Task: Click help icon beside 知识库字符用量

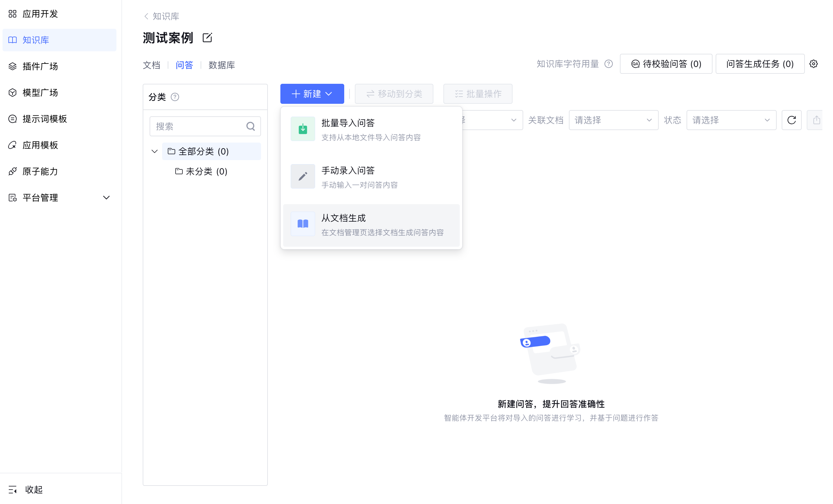Action: pos(608,64)
